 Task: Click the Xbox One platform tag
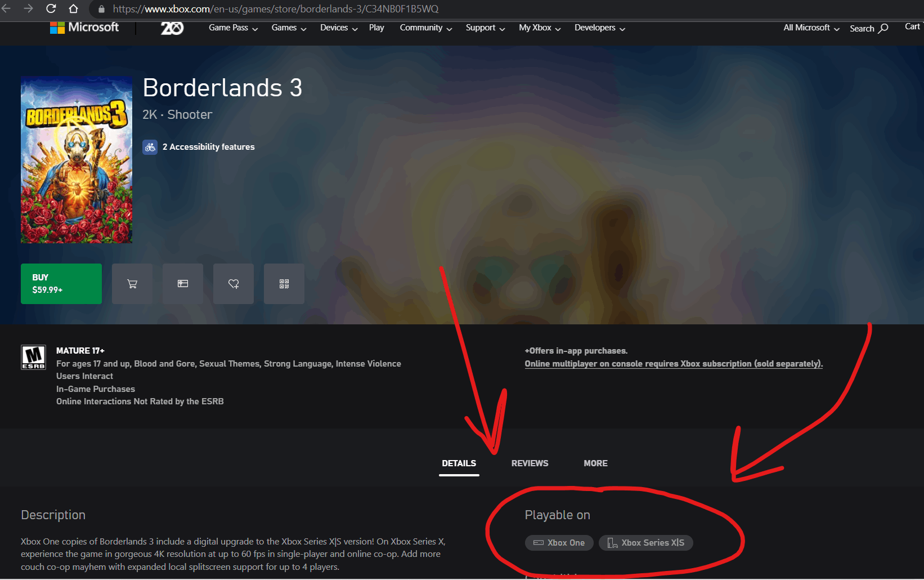559,543
